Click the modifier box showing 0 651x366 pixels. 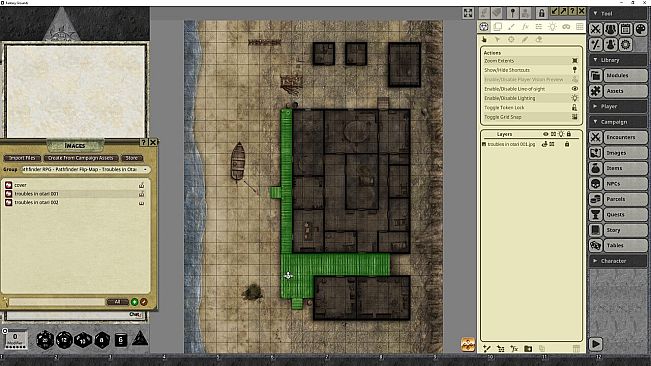[x=15, y=339]
